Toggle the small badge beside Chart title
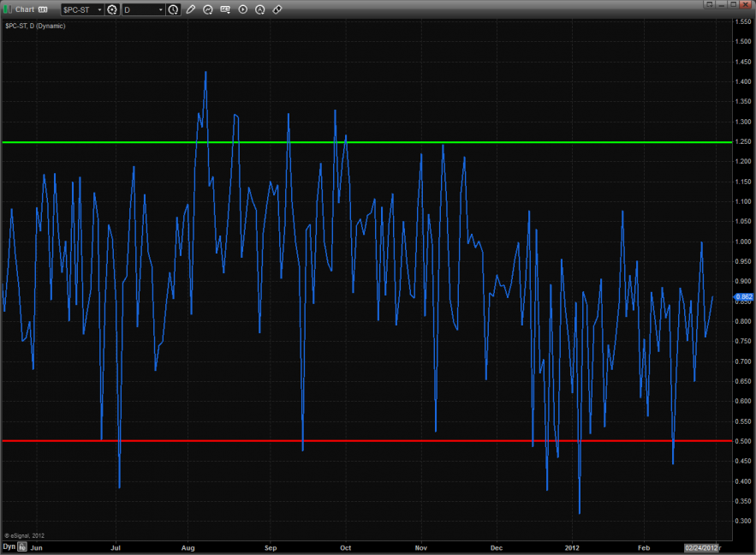756x555 pixels. coord(43,9)
